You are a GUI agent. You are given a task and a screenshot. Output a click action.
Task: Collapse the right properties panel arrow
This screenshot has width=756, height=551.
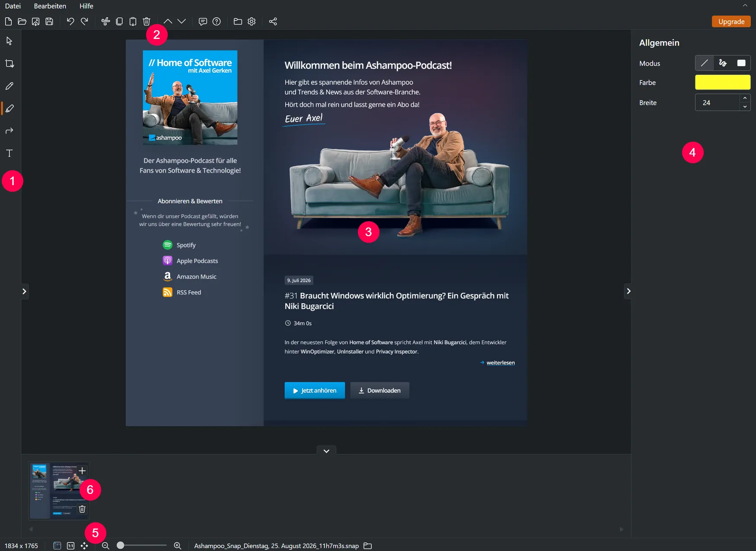coord(628,291)
